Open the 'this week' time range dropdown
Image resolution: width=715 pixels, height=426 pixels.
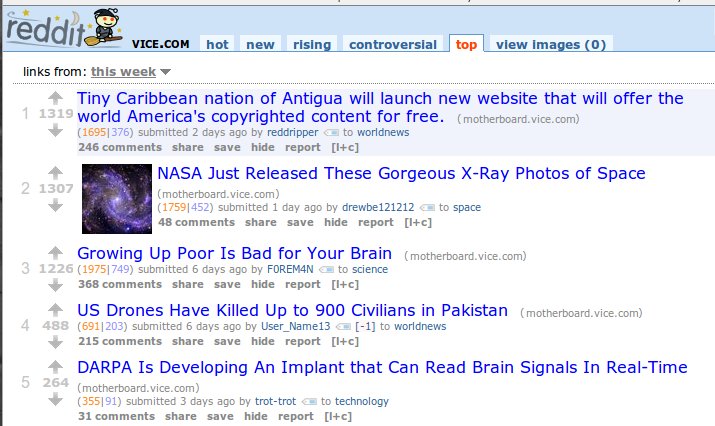click(x=130, y=72)
